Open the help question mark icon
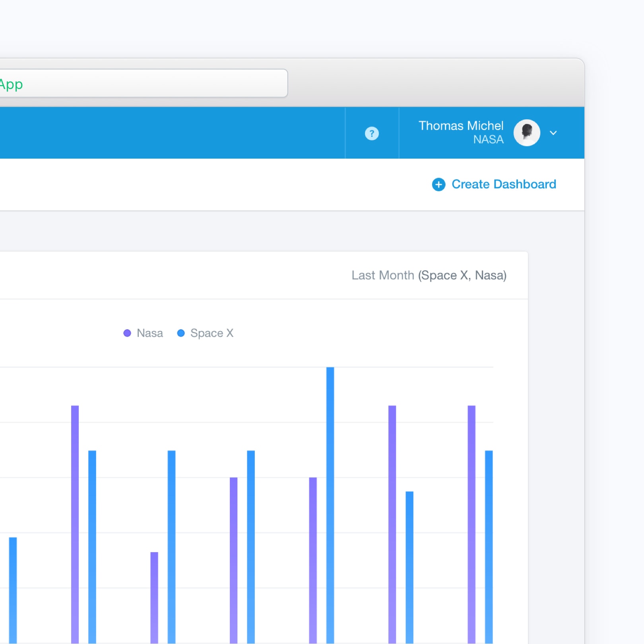 point(372,133)
